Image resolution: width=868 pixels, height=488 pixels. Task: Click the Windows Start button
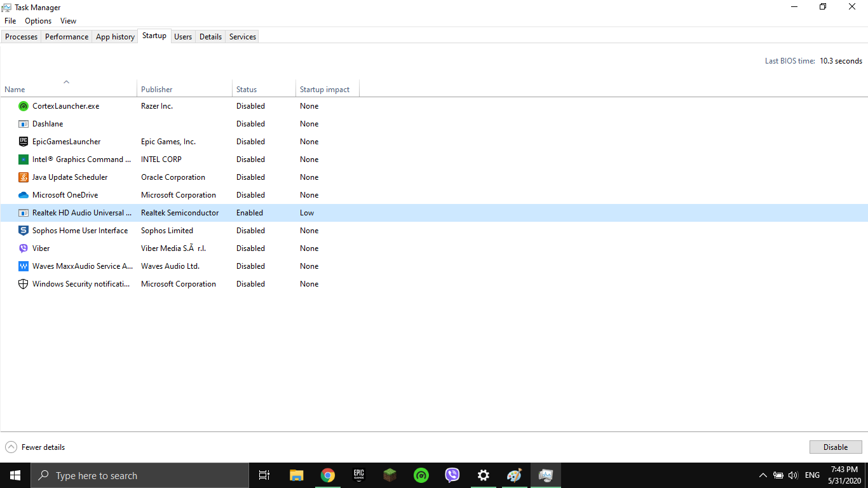[x=15, y=475]
